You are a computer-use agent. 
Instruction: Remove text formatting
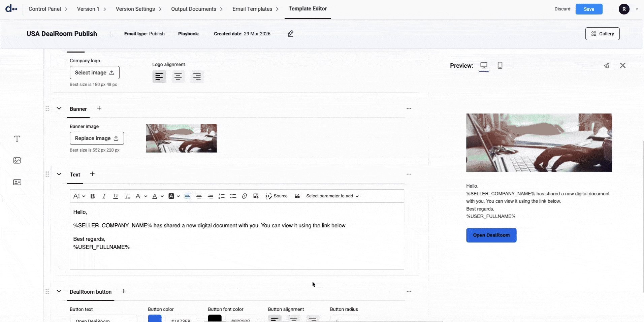(x=127, y=196)
